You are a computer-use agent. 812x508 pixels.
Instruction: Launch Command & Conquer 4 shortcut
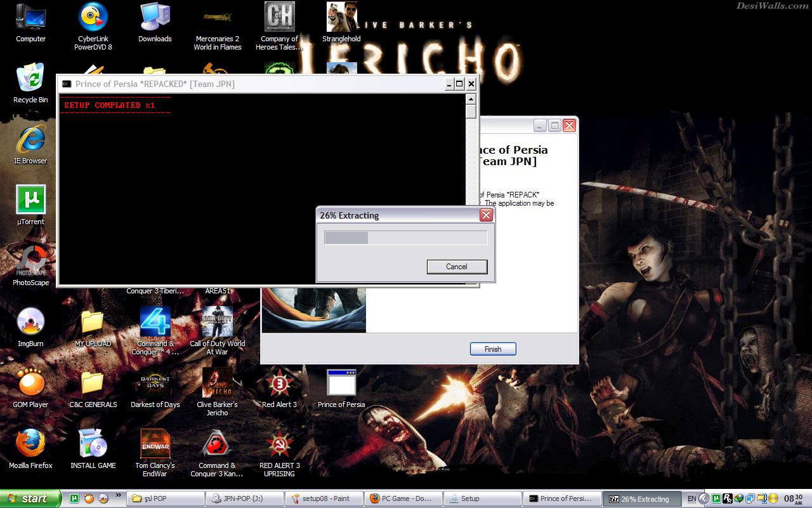(x=155, y=331)
